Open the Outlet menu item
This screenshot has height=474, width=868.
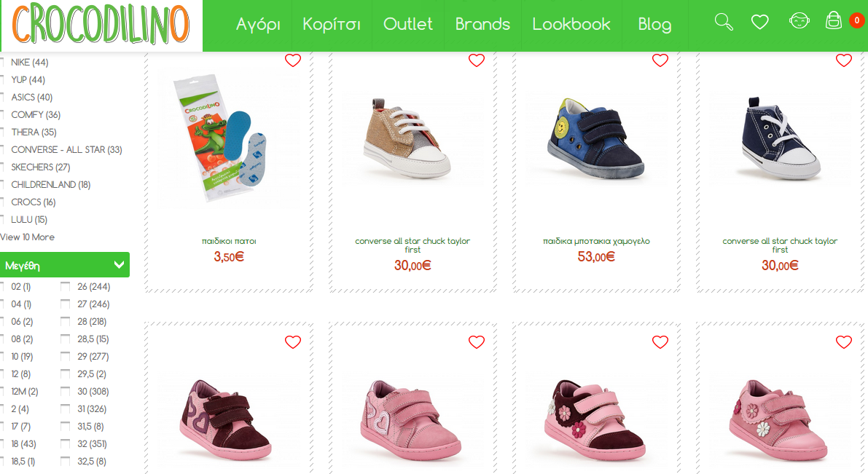tap(407, 24)
